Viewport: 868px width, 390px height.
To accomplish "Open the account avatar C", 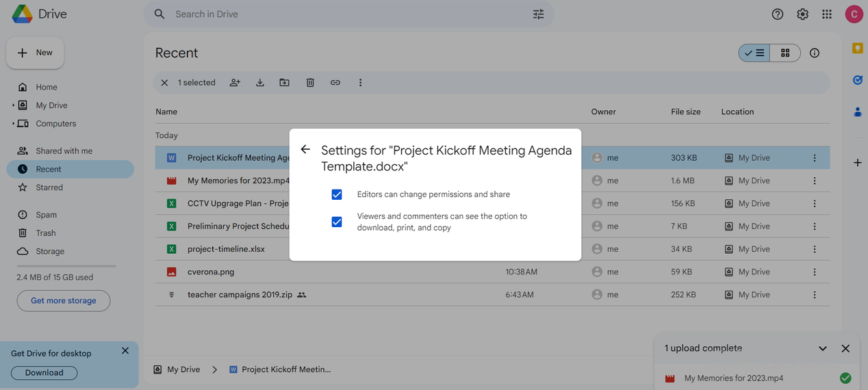I will 854,14.
